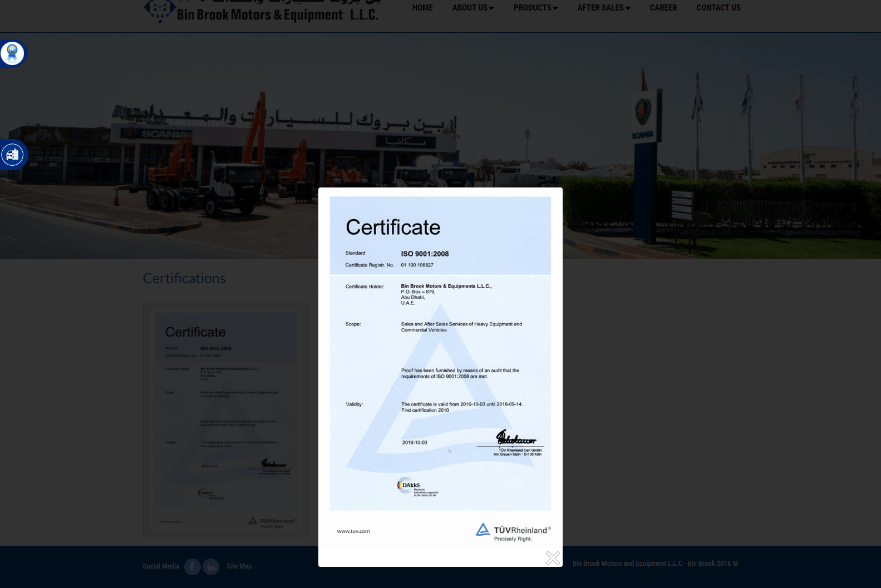The width and height of the screenshot is (881, 588).
Task: Go to the HOME page
Action: click(x=422, y=8)
